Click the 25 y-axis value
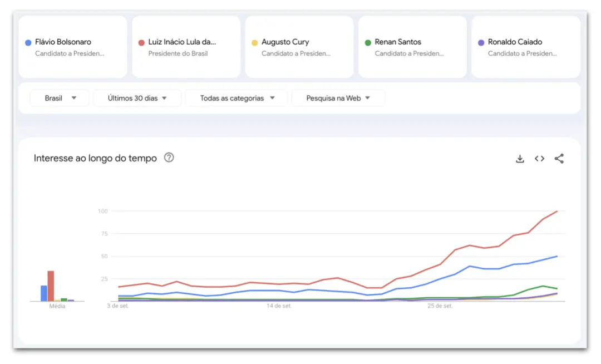Image resolution: width=601 pixels, height=364 pixels. click(x=104, y=279)
